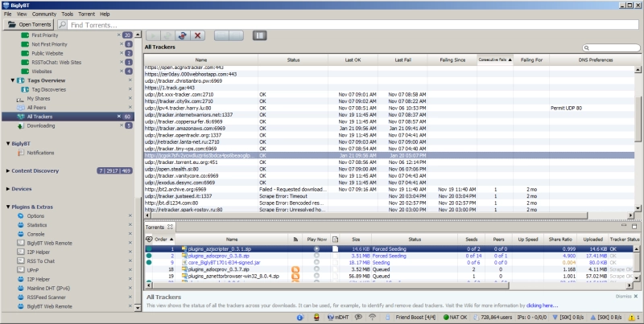Screen dimensions: 644x324
Task: Minimize the Torrents lower pane
Action: [x=624, y=226]
